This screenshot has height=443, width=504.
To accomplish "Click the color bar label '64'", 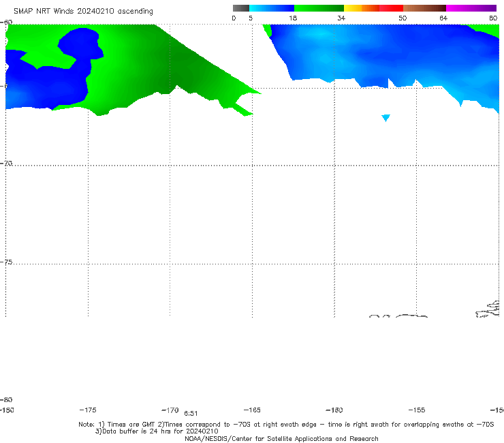I will pos(443,18).
